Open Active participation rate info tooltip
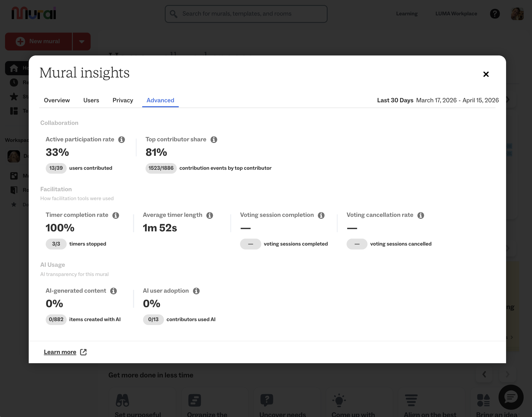This screenshot has height=417, width=532. [x=122, y=140]
